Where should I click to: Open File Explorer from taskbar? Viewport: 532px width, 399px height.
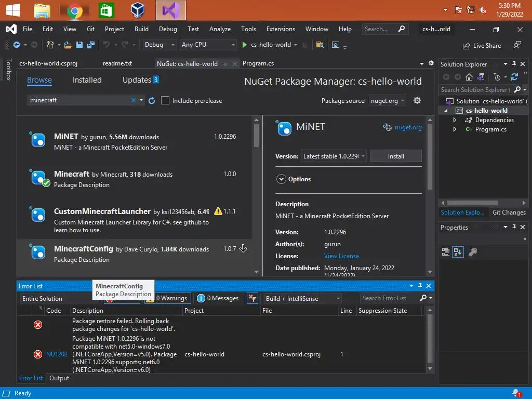coord(42,11)
